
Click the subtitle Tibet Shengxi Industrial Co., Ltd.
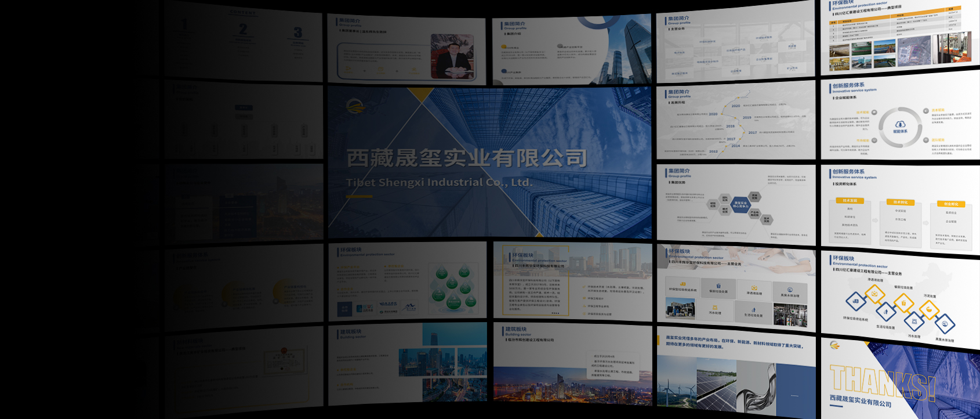[439, 182]
